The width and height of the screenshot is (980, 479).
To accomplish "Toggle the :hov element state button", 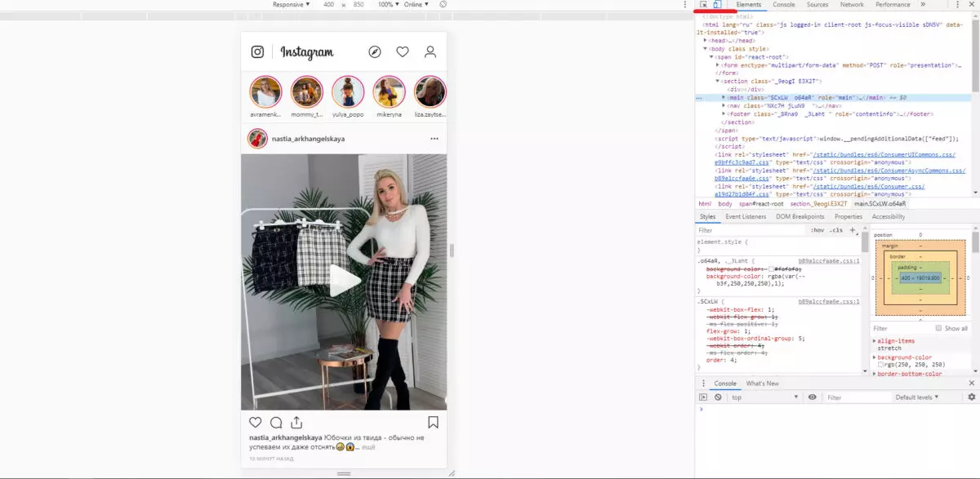I will pyautogui.click(x=817, y=231).
